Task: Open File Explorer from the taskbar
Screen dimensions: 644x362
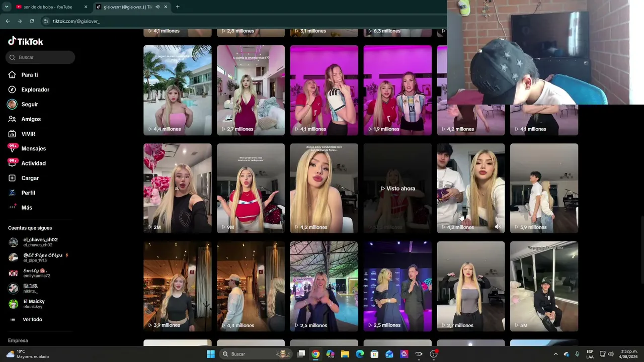Action: (x=345, y=354)
